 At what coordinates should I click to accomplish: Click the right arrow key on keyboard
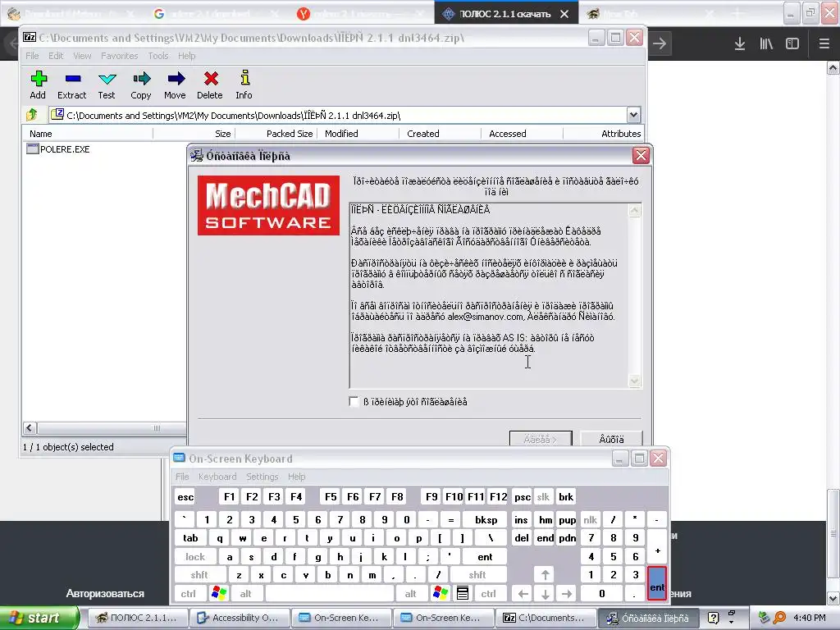click(568, 594)
